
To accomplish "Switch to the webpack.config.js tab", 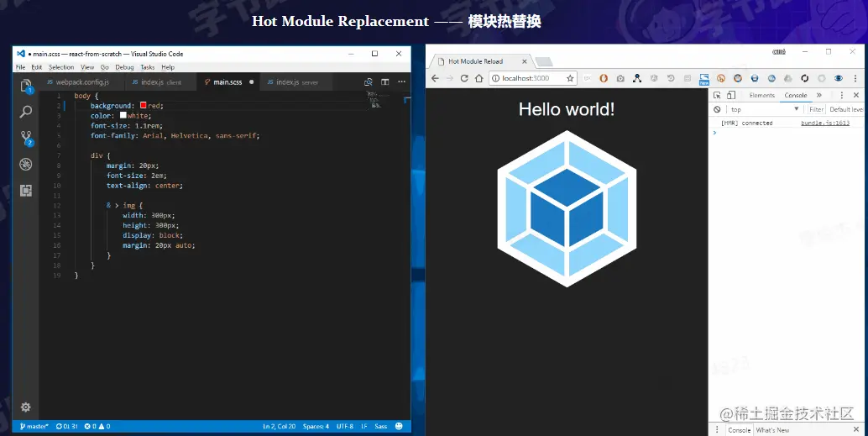I will 82,82.
